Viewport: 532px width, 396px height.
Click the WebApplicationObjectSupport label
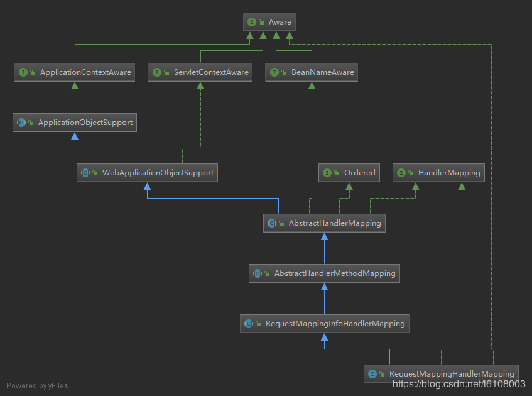point(158,173)
